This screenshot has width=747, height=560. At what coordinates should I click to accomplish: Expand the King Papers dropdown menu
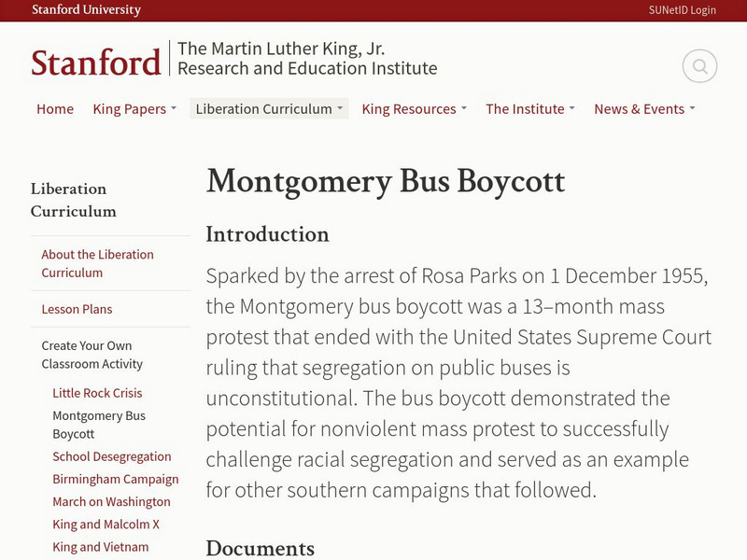134,109
